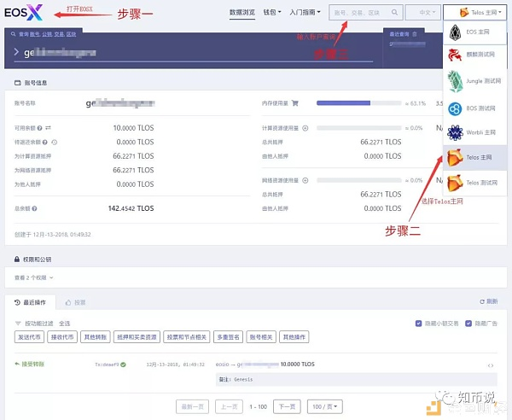Click the chevron arrow before the account name

pos(16,51)
